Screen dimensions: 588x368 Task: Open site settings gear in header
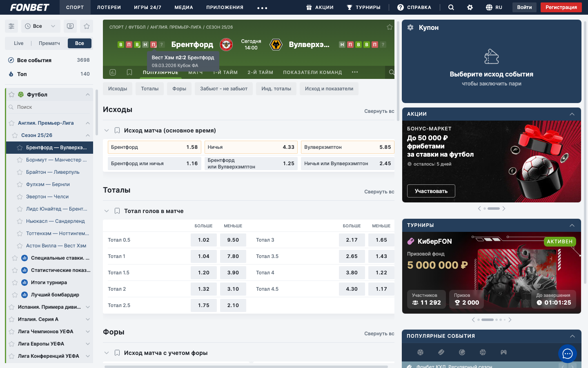470,7
